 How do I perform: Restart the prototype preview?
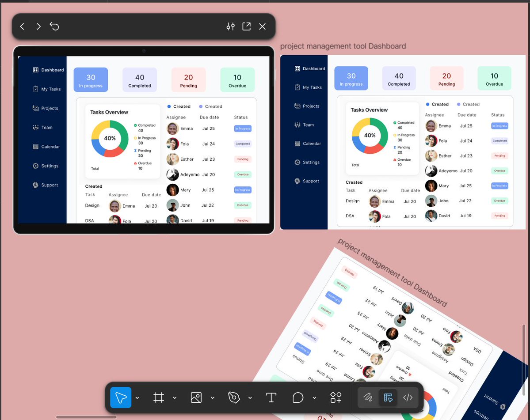[x=54, y=26]
